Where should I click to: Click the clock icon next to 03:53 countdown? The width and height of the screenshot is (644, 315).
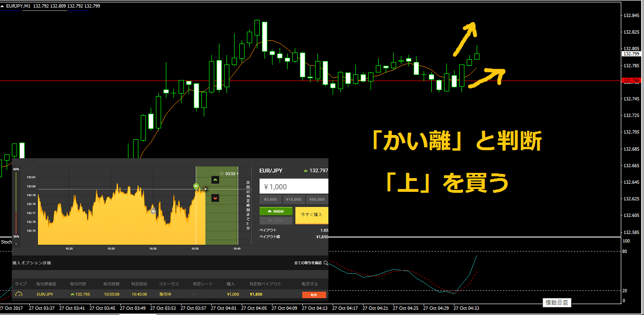(222, 173)
